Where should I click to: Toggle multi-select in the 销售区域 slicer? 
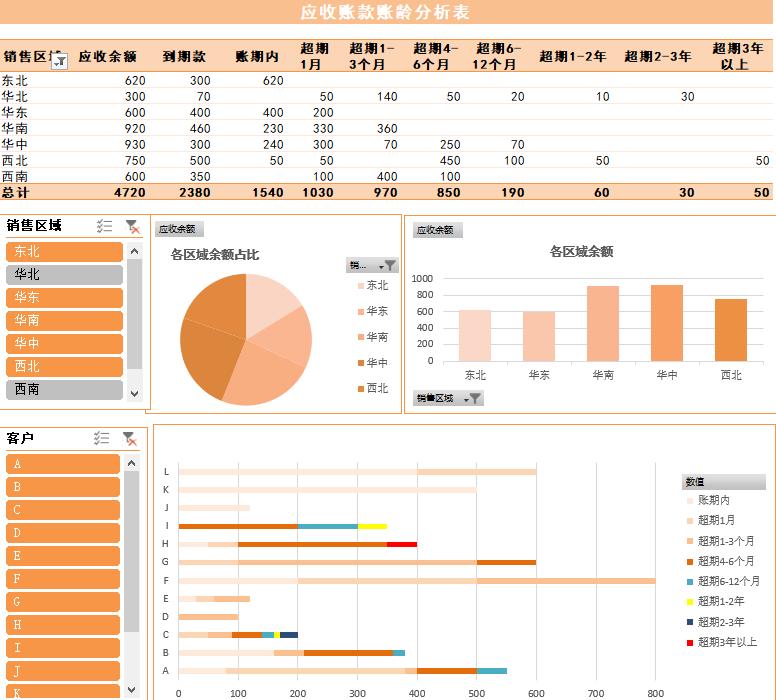tap(104, 226)
